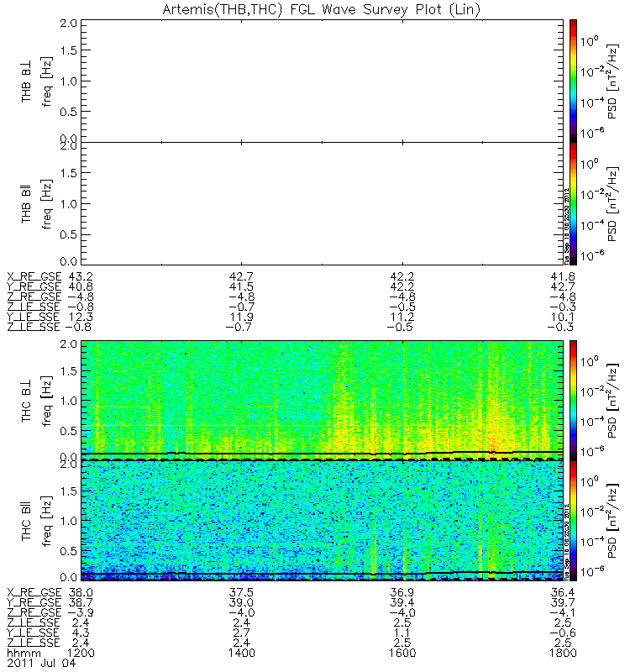Click PSD [nT²/Hz] label beside THB B⊥ color bar
Image resolution: width=630 pixels, height=672 pixels.
point(613,81)
